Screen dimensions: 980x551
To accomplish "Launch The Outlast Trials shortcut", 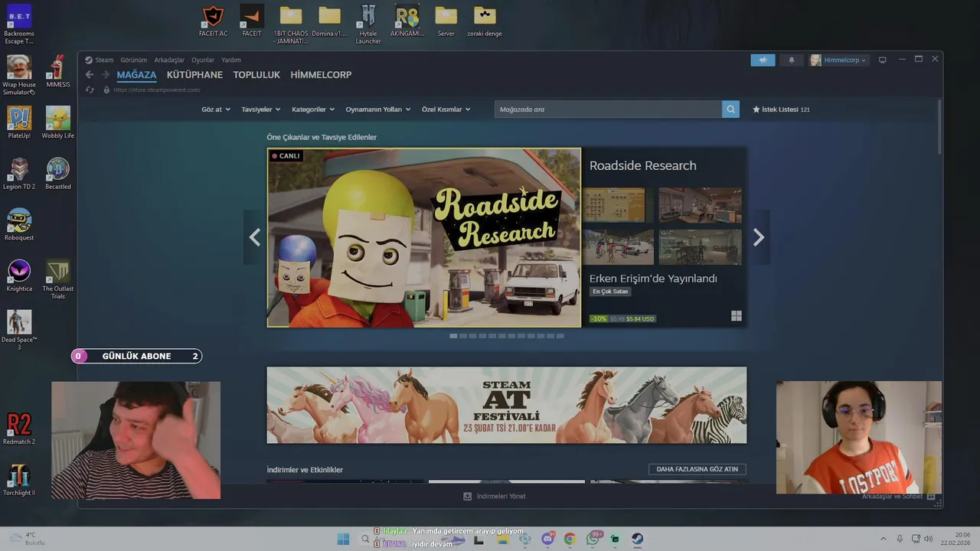I will (58, 279).
